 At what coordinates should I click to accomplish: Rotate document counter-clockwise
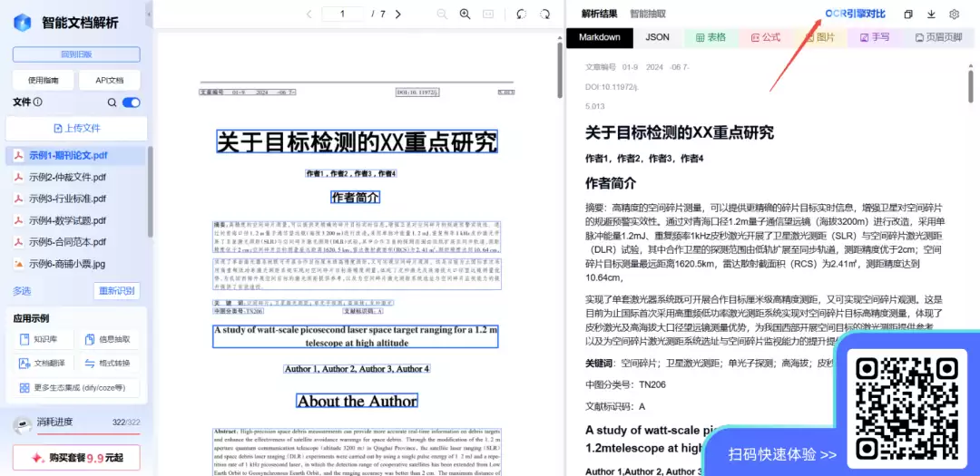coord(522,14)
